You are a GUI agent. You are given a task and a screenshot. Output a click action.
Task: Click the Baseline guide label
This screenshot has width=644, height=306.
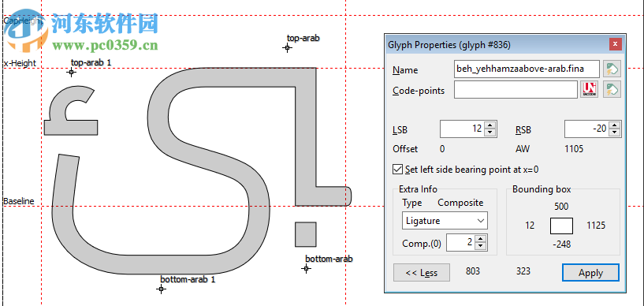(x=19, y=201)
